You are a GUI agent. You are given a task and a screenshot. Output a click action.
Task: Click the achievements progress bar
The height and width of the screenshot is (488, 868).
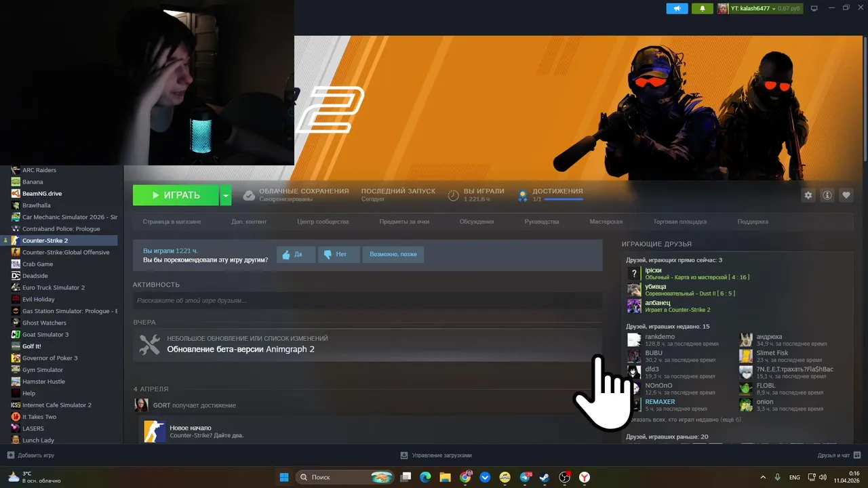click(564, 199)
